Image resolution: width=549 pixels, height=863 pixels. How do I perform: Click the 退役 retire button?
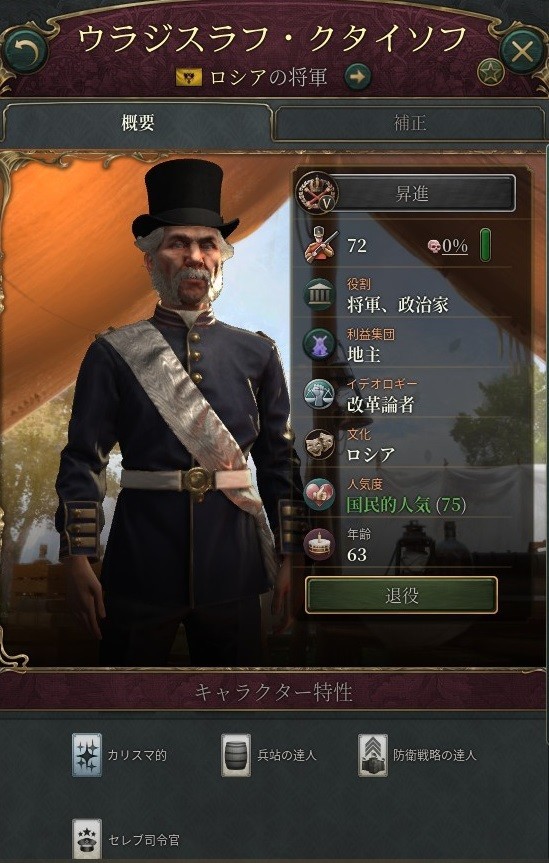(x=401, y=596)
